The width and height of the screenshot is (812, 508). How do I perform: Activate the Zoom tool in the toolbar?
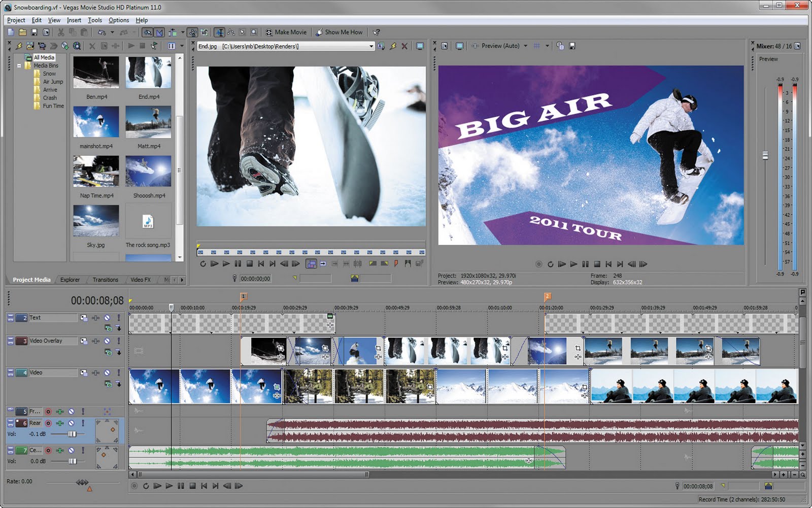(254, 32)
